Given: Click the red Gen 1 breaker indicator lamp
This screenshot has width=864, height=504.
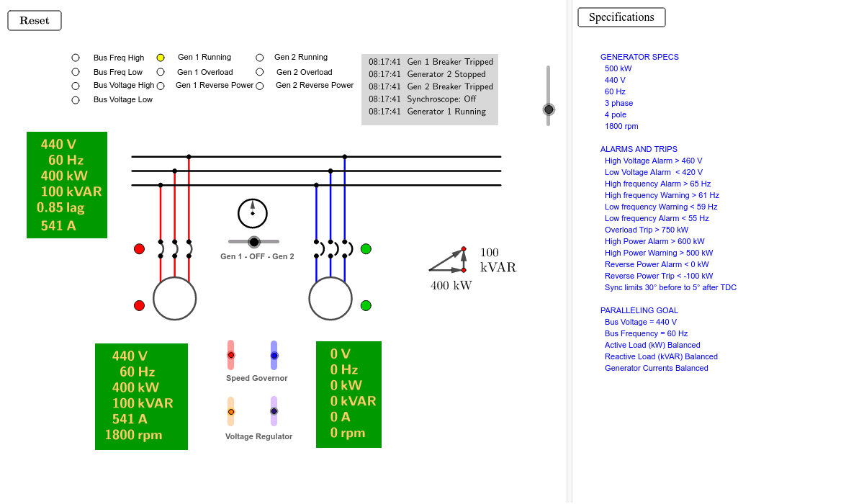Looking at the screenshot, I should (x=139, y=248).
